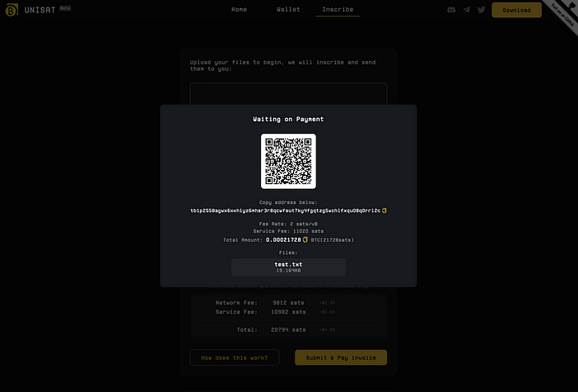The height and width of the screenshot is (392, 578).
Task: Click the UniSat logo icon
Action: click(x=11, y=10)
